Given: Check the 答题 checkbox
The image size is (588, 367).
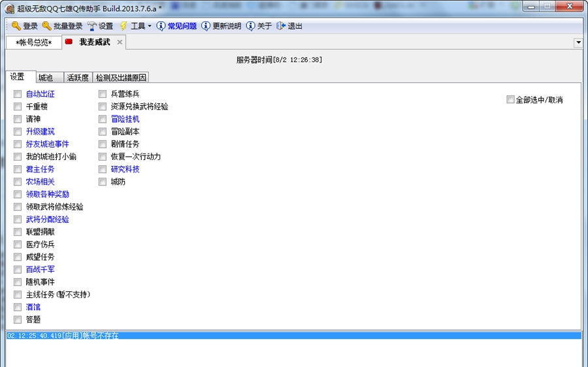Looking at the screenshot, I should pyautogui.click(x=18, y=319).
